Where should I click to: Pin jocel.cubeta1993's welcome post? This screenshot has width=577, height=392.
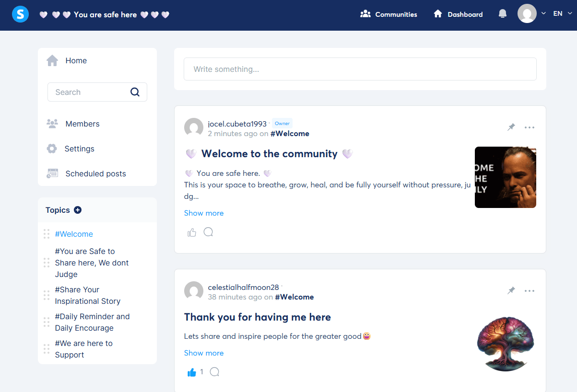coord(511,127)
